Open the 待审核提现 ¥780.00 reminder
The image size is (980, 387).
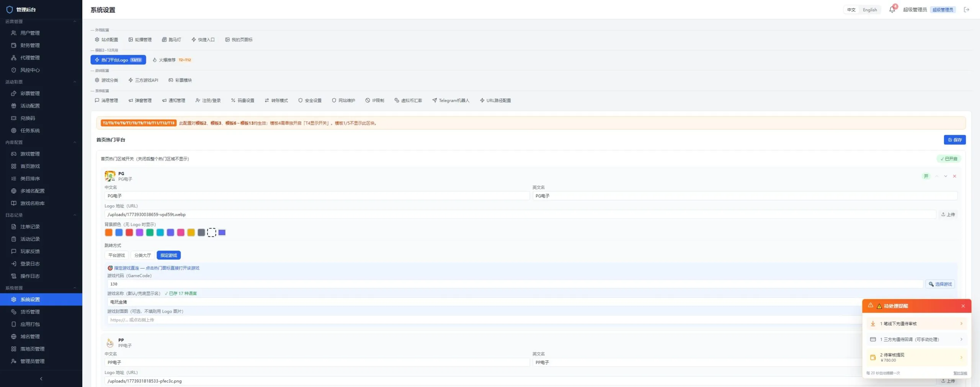(x=916, y=357)
